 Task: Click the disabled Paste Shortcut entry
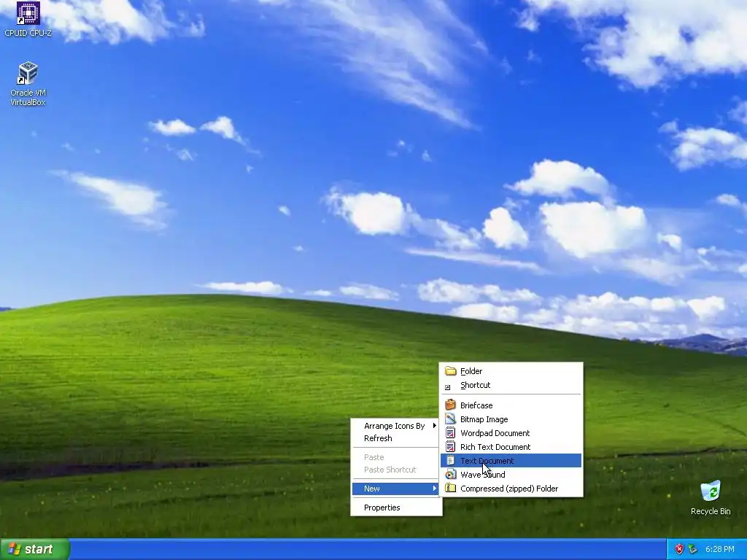(x=395, y=470)
